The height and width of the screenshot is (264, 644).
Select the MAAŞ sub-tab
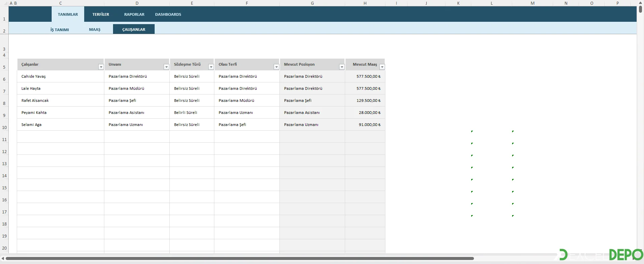click(x=95, y=29)
